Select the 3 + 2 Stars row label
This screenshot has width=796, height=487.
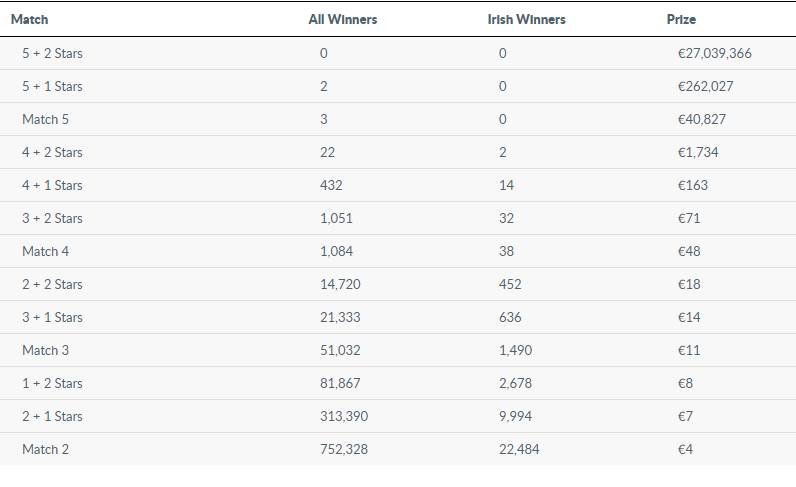(x=52, y=218)
